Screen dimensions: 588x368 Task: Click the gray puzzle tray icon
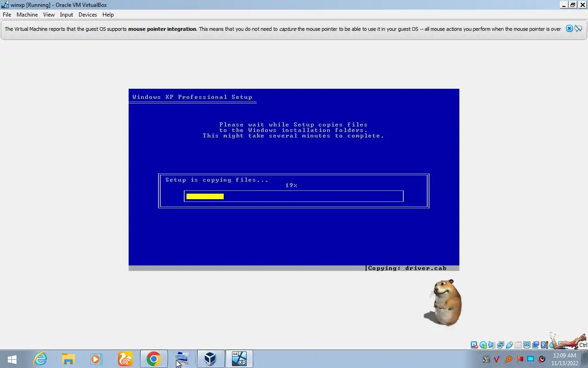[486, 359]
